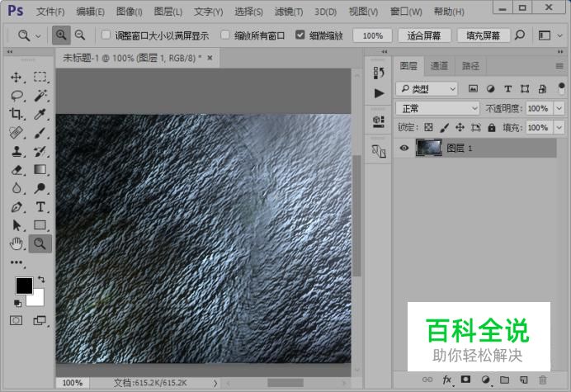
Task: Select the Eyedropper tool
Action: (x=40, y=114)
